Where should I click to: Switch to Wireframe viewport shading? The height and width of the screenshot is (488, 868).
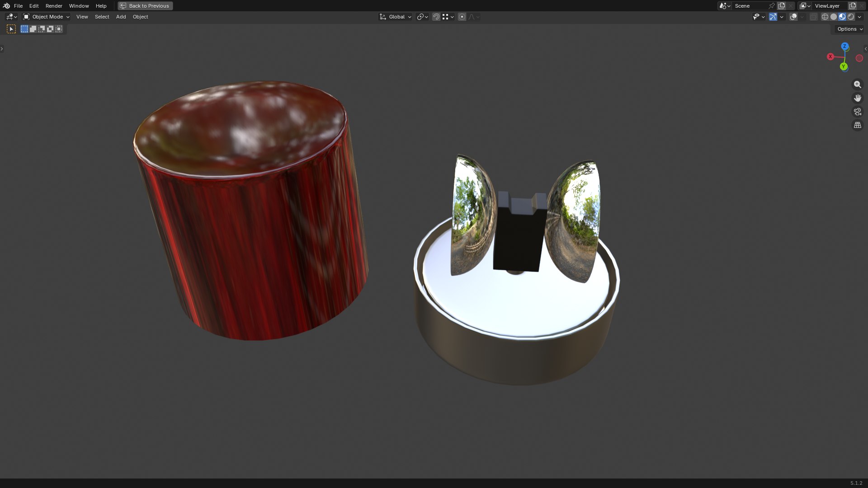tap(825, 17)
